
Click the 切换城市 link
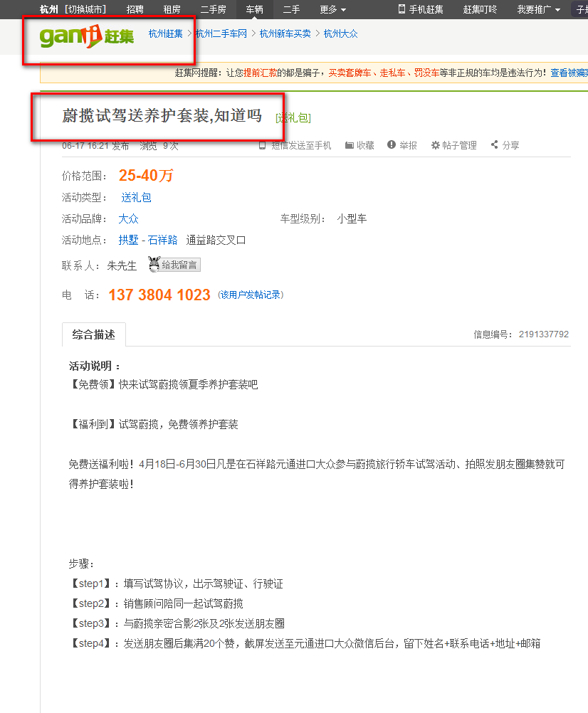[85, 9]
